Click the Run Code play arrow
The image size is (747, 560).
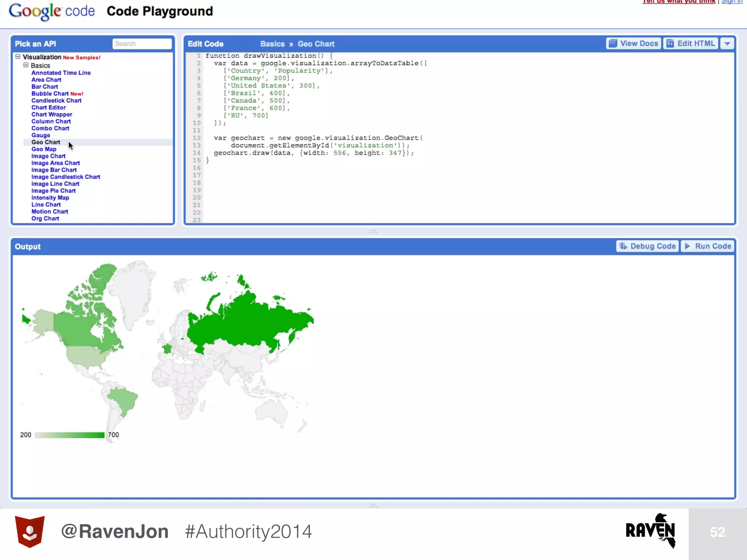[x=688, y=246]
